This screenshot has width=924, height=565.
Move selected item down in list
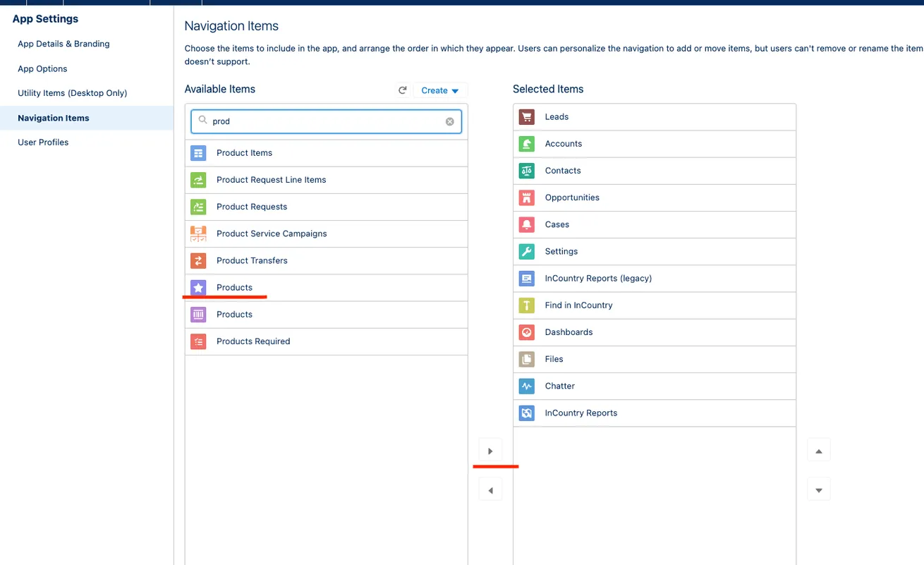coord(818,490)
